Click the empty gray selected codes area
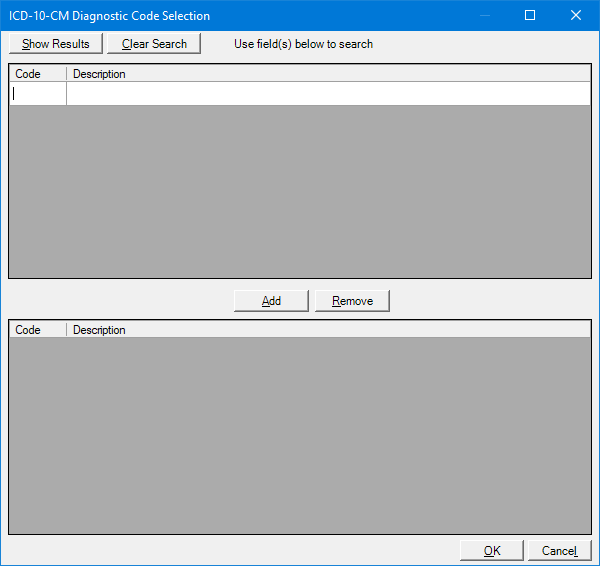600x566 pixels. 300,435
